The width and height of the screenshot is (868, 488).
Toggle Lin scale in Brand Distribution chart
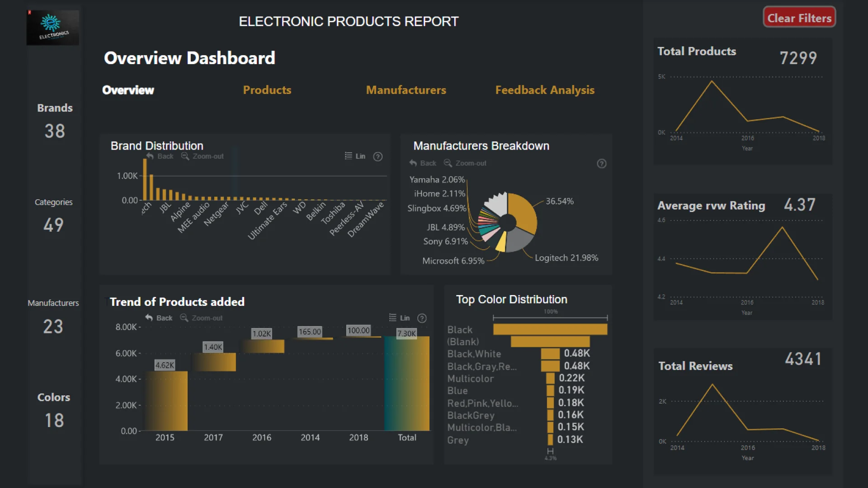pyautogui.click(x=355, y=156)
